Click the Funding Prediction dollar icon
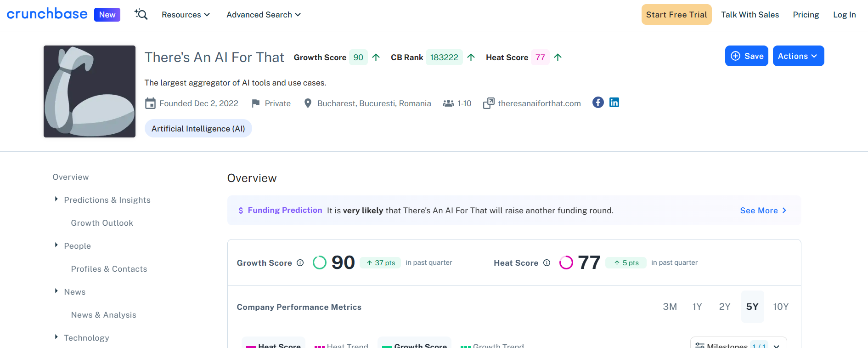The height and width of the screenshot is (348, 868). coord(241,211)
